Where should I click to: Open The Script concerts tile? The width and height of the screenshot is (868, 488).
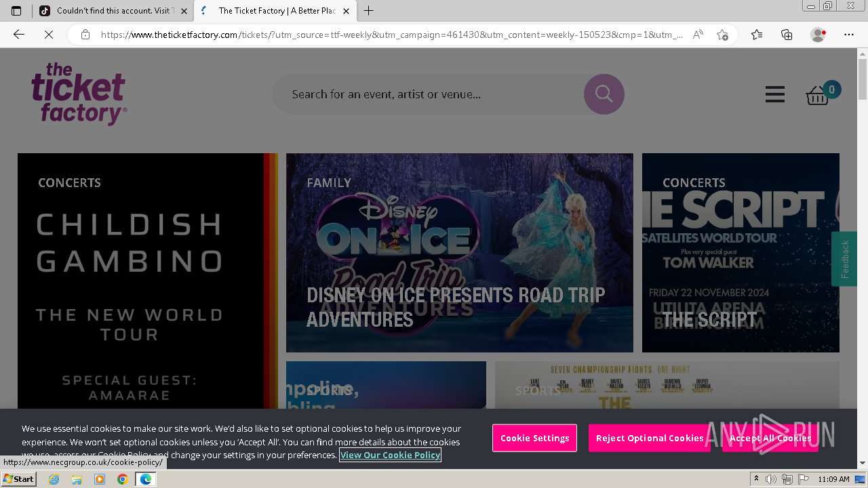click(x=741, y=253)
